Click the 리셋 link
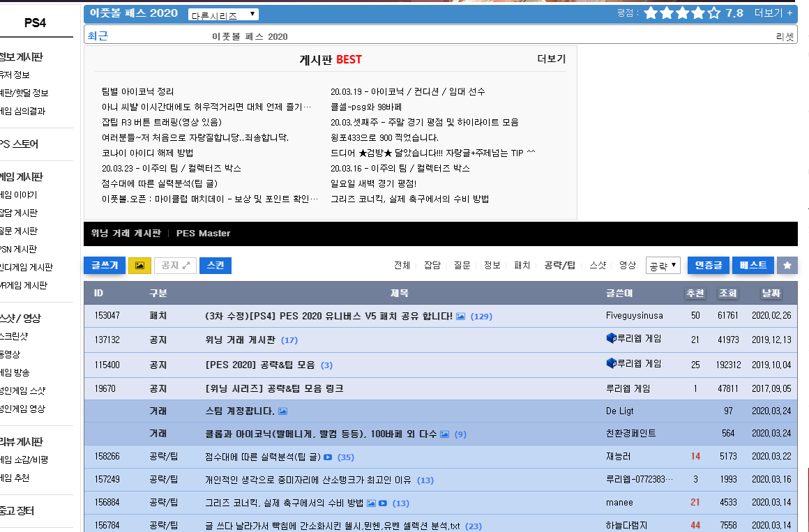The image size is (809, 532). point(785,37)
